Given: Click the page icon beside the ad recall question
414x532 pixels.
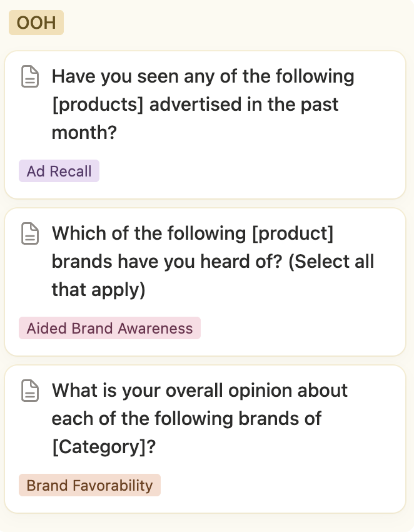Looking at the screenshot, I should (x=30, y=77).
